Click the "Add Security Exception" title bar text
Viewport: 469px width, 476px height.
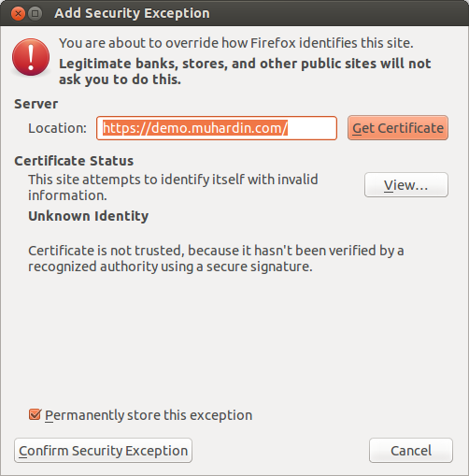[x=132, y=13]
